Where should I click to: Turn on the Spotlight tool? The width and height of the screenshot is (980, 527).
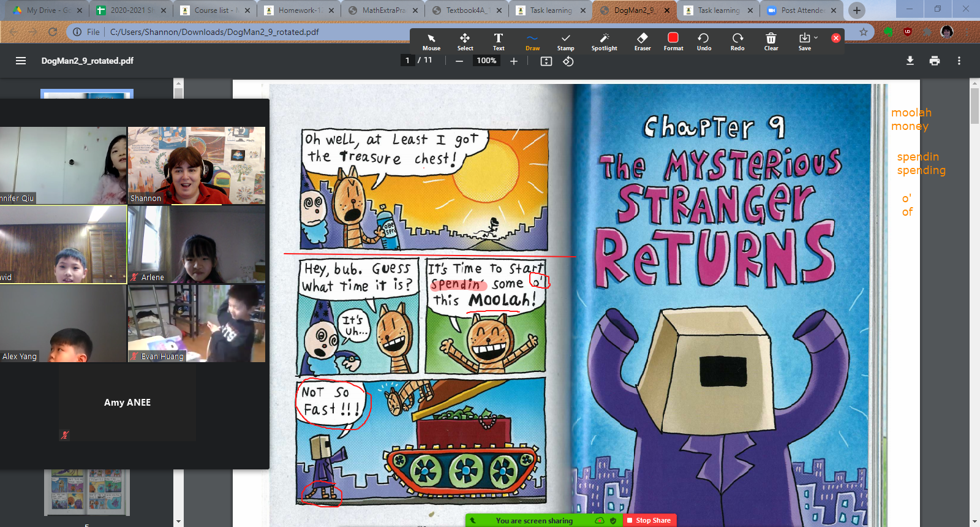click(x=604, y=42)
